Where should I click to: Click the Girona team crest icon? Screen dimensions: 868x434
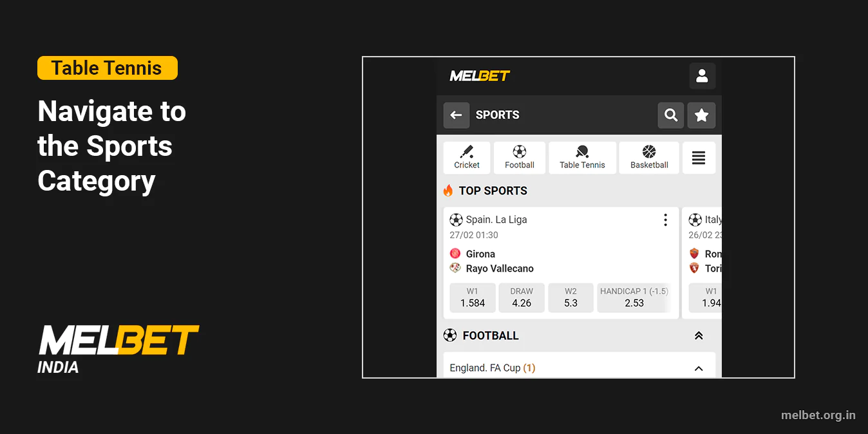(455, 253)
